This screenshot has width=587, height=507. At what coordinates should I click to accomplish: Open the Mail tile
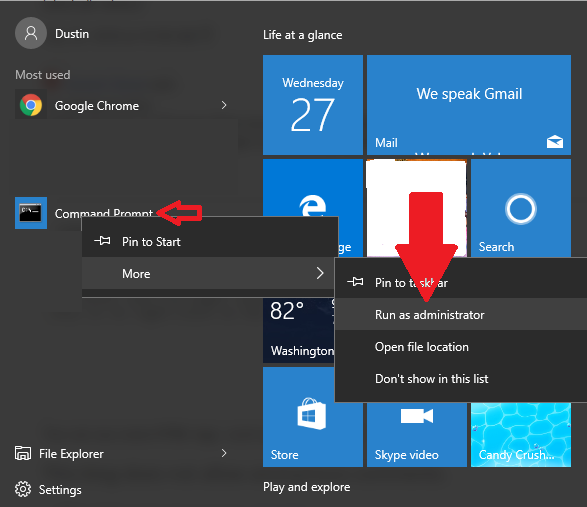(x=469, y=105)
